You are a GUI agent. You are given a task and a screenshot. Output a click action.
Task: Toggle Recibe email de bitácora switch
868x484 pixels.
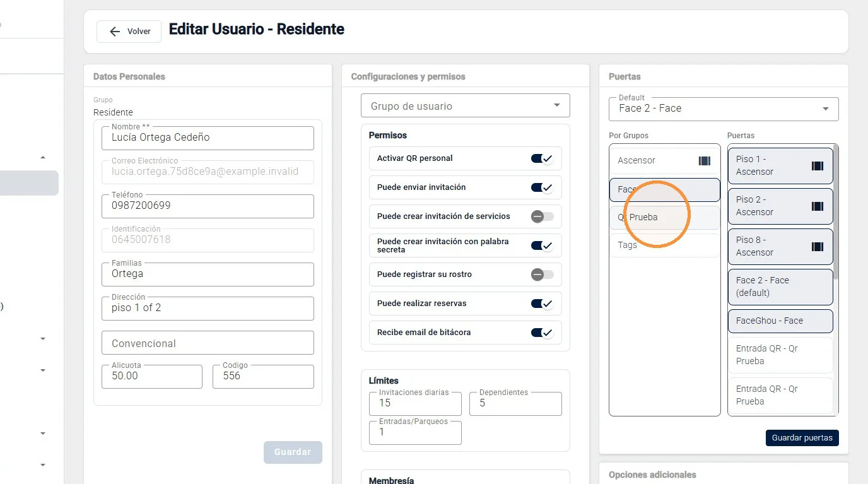pos(542,333)
